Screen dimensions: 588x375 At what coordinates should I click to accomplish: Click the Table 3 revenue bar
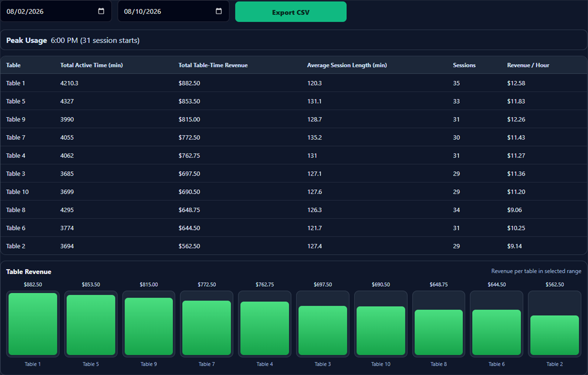(x=323, y=331)
